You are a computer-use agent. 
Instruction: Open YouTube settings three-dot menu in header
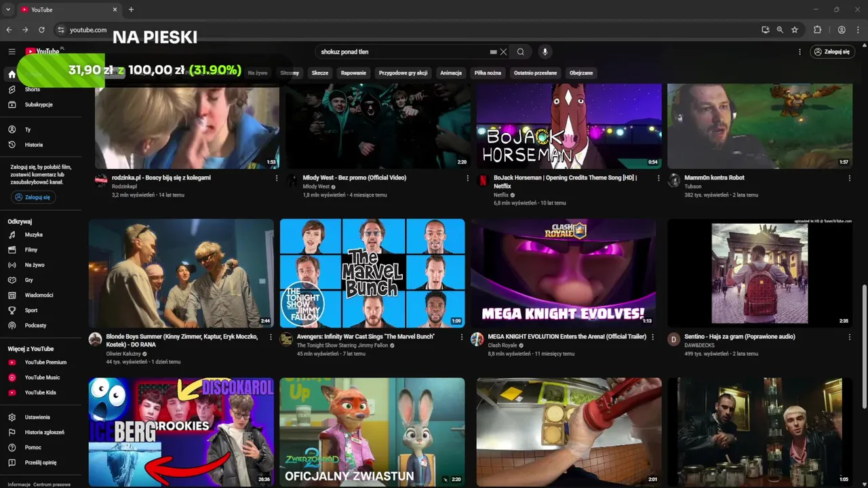click(800, 52)
